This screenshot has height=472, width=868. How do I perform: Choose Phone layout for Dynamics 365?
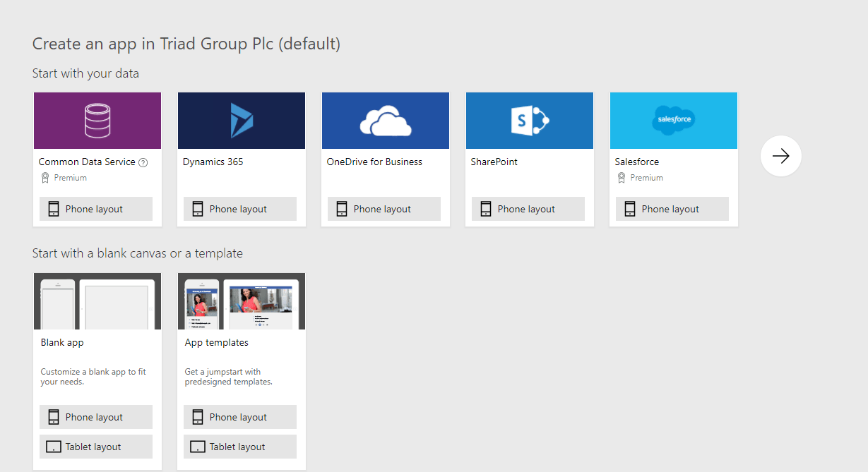coord(240,209)
